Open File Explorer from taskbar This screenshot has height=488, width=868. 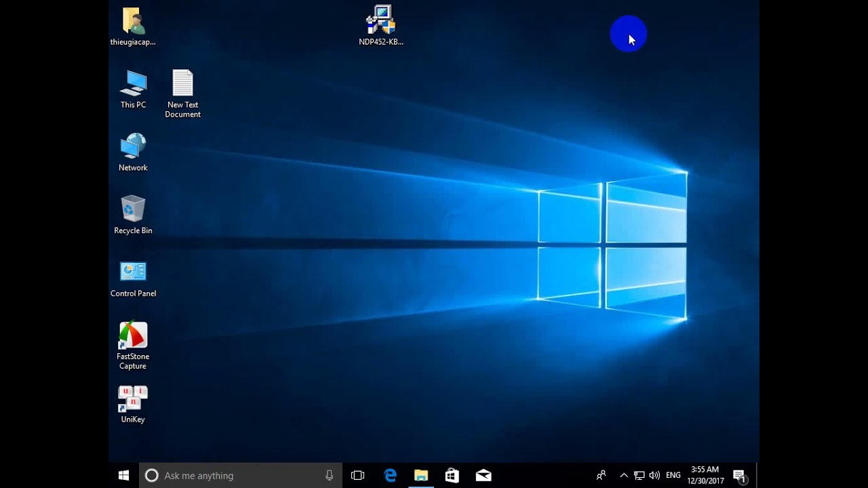tap(421, 476)
